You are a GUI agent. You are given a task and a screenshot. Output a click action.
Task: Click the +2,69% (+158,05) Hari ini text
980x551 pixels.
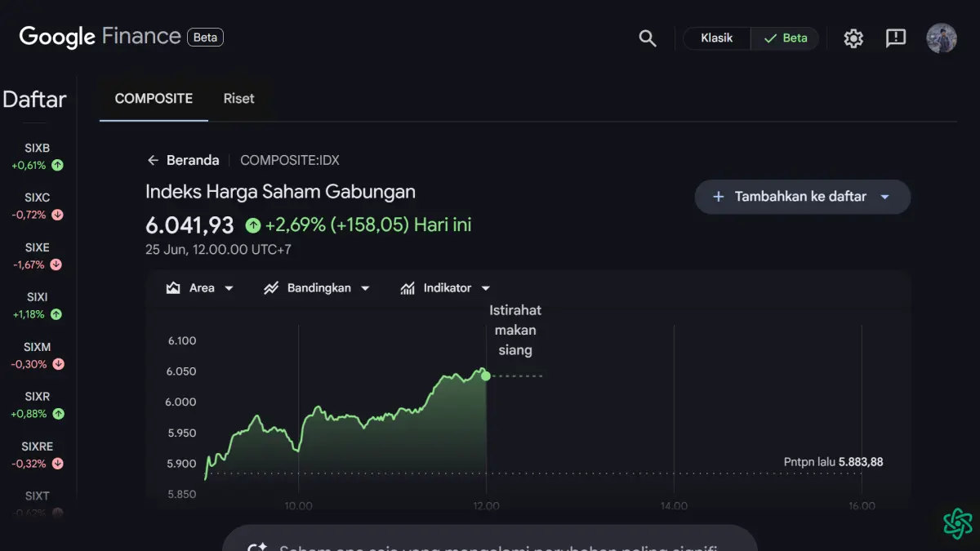click(368, 224)
